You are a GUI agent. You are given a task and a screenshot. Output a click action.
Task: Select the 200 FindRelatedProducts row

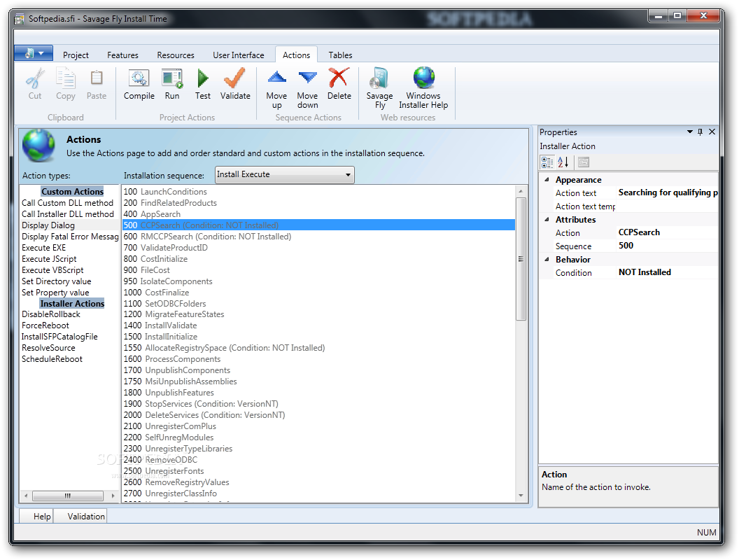click(x=318, y=203)
